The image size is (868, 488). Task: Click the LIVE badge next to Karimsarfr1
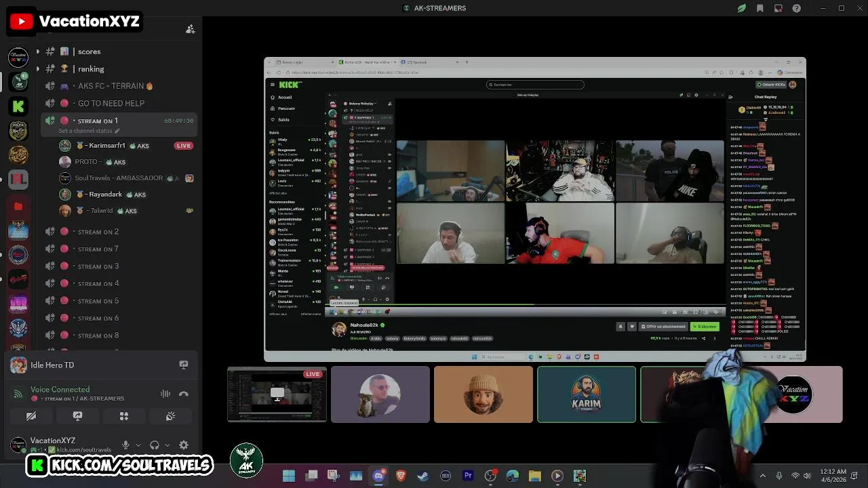[x=183, y=146]
